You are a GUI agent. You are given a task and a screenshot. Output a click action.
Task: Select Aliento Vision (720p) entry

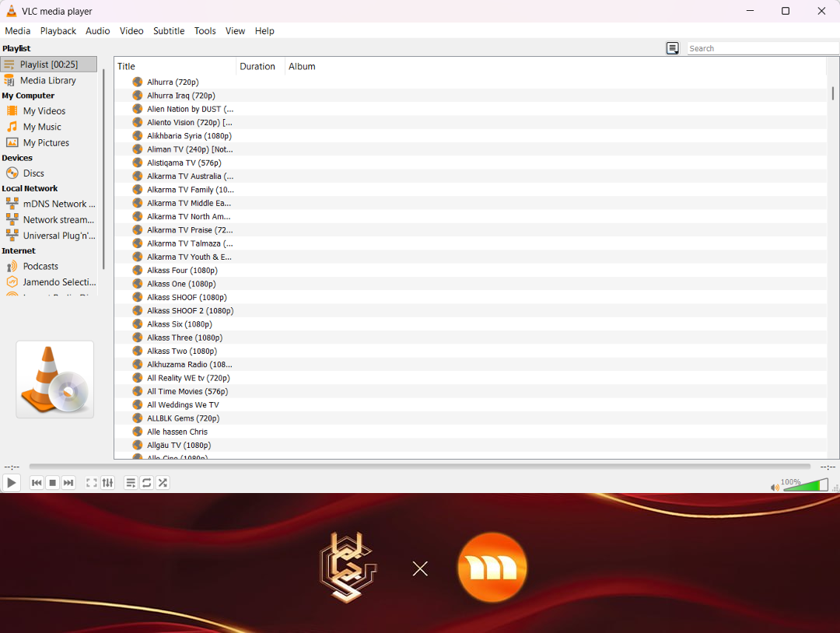[x=471, y=122]
